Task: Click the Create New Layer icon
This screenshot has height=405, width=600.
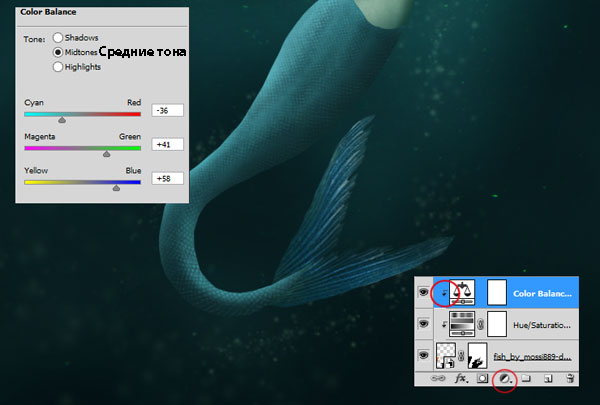Action: click(548, 378)
